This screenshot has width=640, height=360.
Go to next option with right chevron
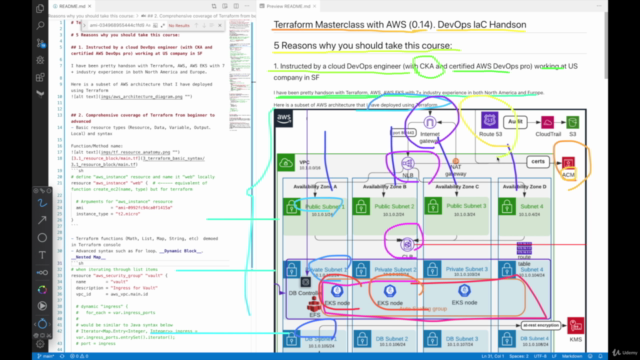coord(50,324)
